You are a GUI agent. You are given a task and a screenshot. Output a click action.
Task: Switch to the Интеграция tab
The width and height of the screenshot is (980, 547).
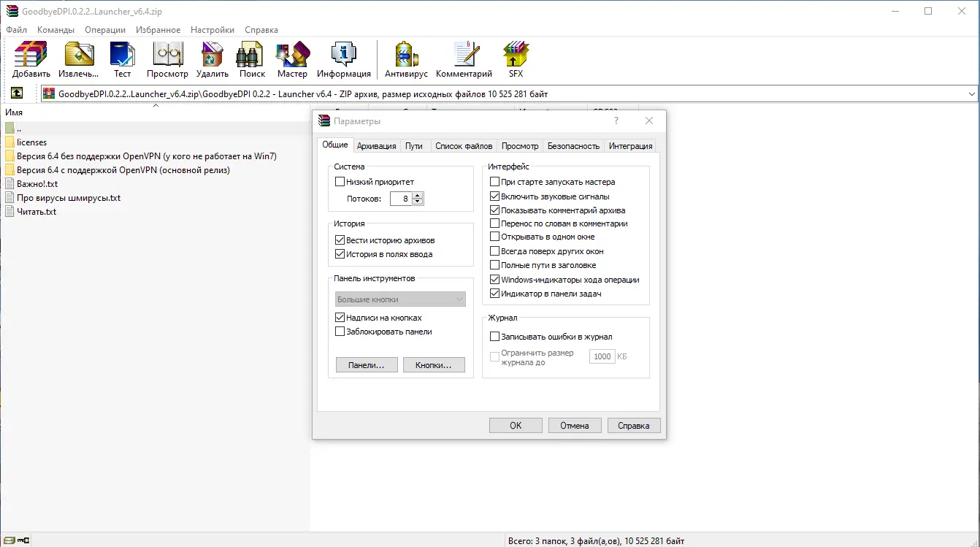630,146
